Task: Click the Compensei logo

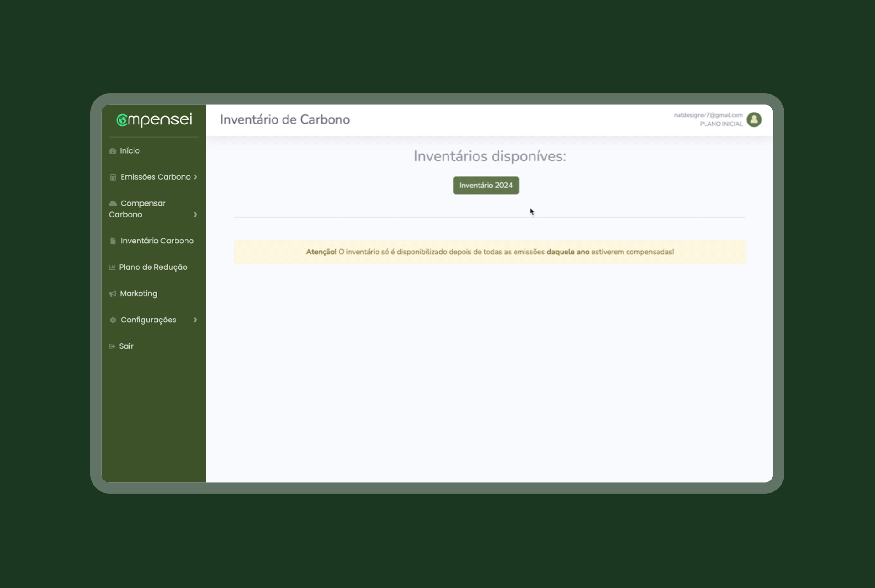Action: click(154, 119)
